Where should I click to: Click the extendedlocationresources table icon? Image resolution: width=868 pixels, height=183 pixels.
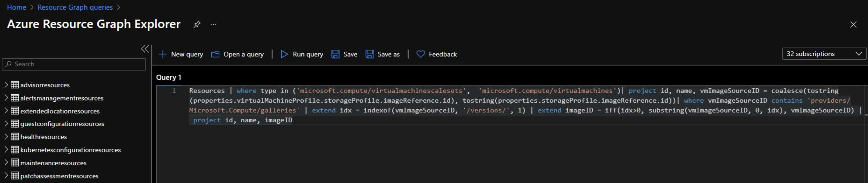(15, 111)
